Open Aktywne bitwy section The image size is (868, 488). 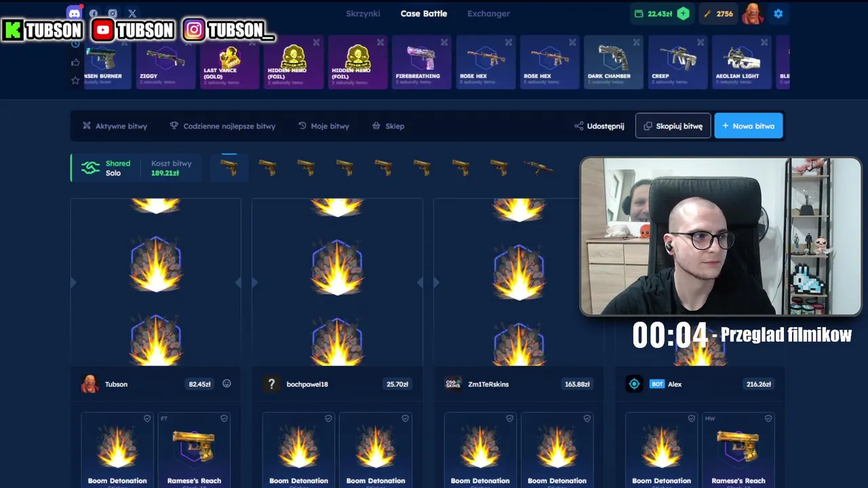[115, 126]
